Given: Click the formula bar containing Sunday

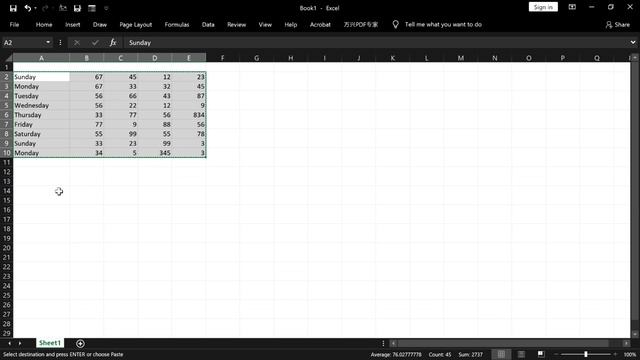Looking at the screenshot, I should pos(376,42).
